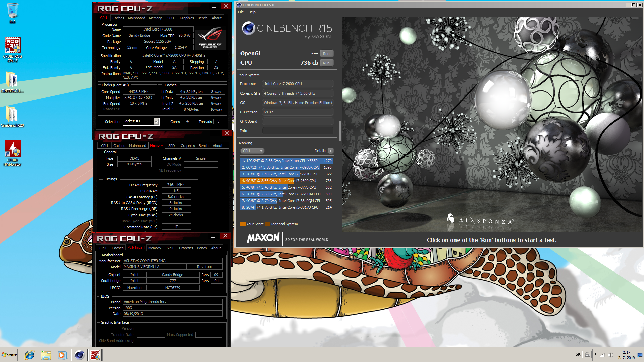Click the GFX Board field
Screen dimensions: 644x362
[298, 121]
